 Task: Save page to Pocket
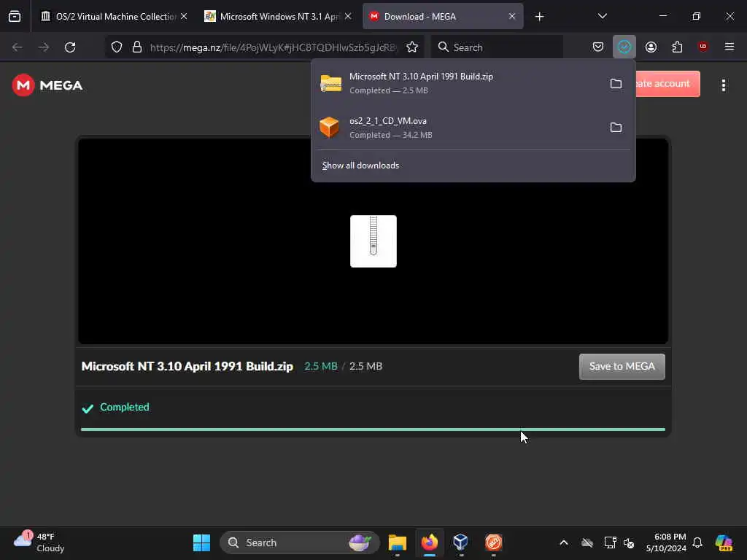click(598, 47)
